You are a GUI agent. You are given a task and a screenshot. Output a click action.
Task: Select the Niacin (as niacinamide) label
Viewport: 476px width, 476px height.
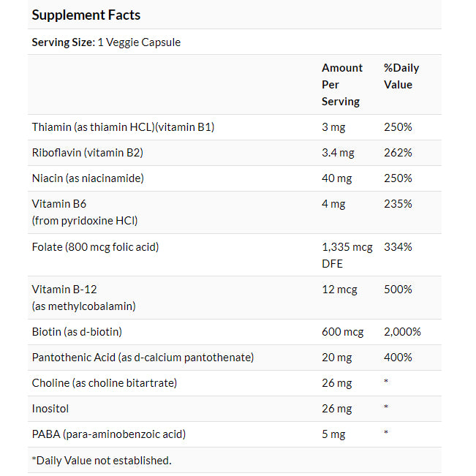(x=88, y=178)
